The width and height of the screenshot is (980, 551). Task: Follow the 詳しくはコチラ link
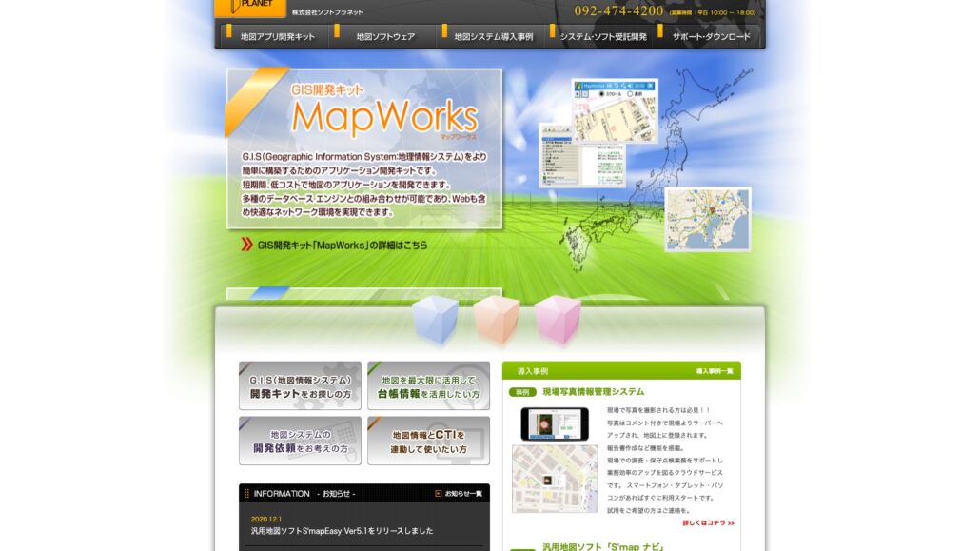click(708, 522)
